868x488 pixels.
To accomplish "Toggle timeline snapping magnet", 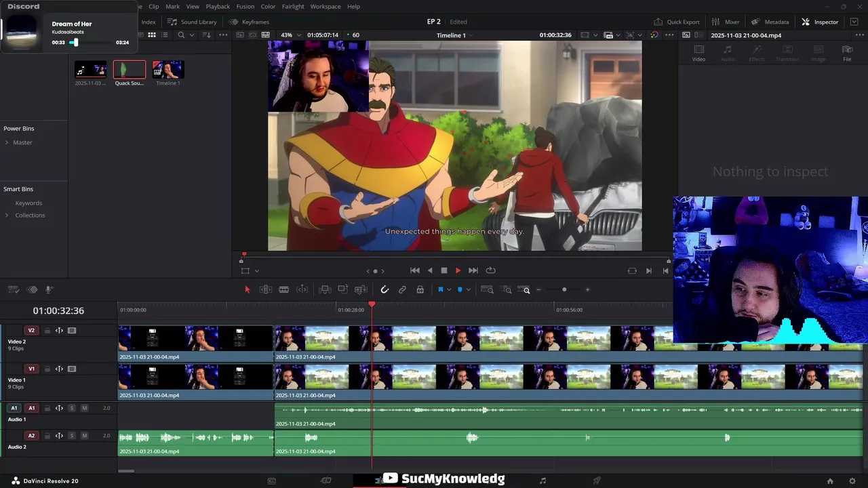I will point(384,289).
